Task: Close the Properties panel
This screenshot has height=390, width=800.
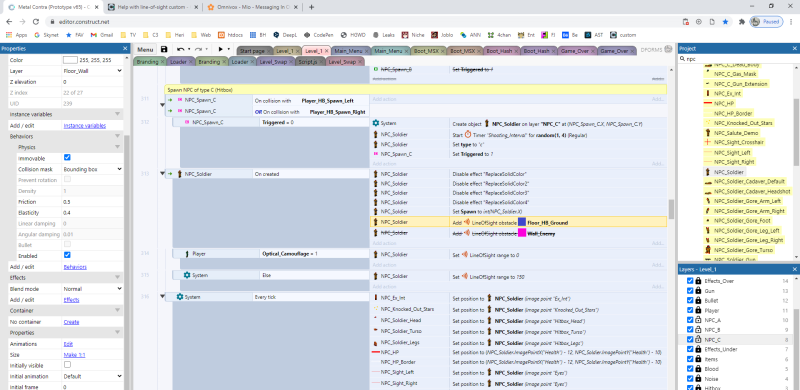Action: pyautogui.click(x=125, y=48)
